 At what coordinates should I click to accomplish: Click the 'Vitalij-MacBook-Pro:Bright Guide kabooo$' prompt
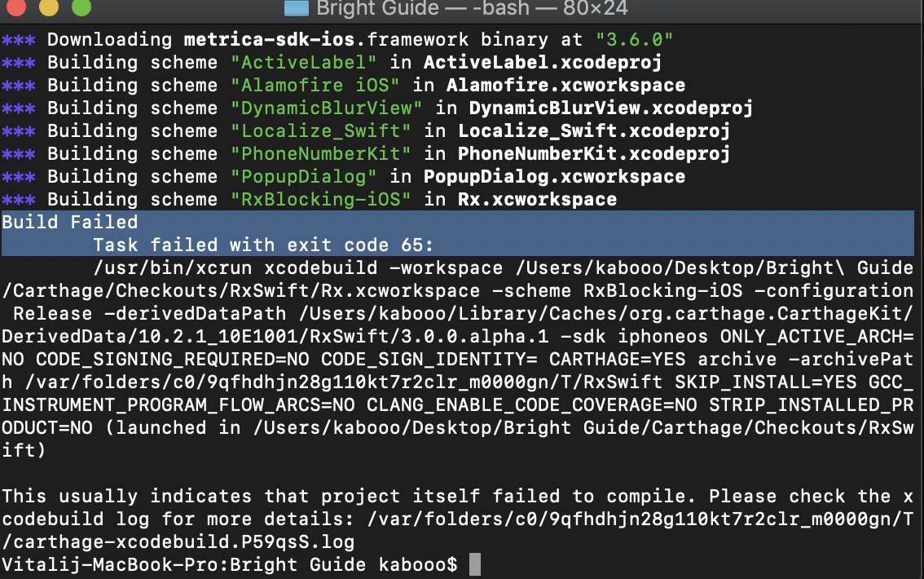tap(230, 565)
